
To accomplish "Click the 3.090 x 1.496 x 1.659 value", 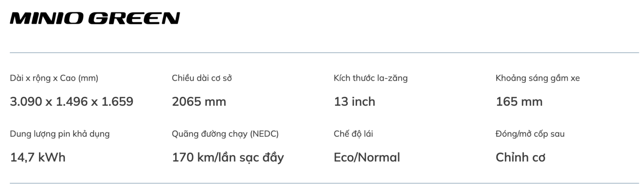I will (x=72, y=102).
